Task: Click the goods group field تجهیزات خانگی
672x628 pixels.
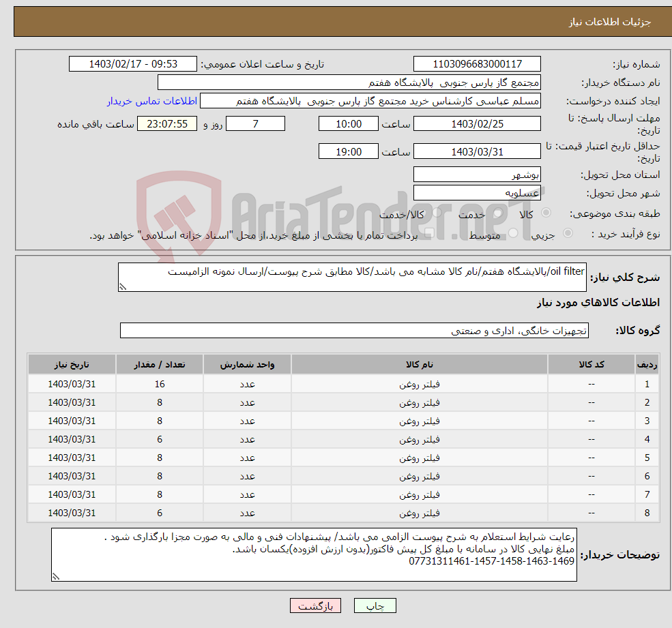Action: (x=355, y=330)
